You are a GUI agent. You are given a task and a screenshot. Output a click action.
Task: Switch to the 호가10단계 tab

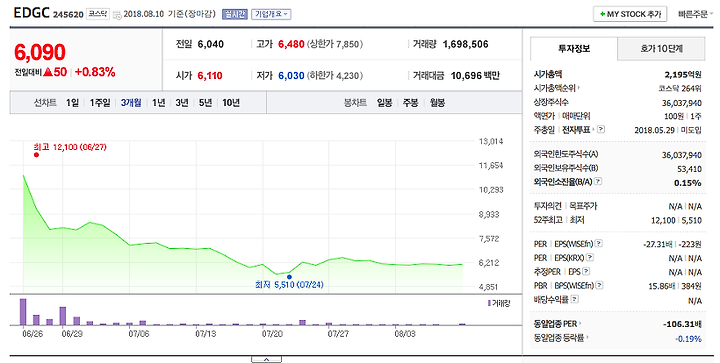pyautogui.click(x=661, y=49)
